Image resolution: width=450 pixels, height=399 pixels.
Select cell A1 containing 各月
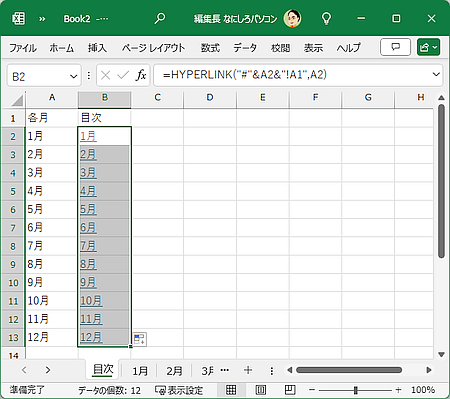[52, 118]
